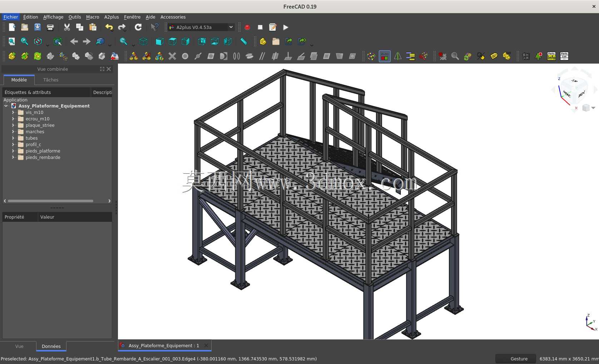Viewport: 599px width, 364px height.
Task: Open the Affichage menu
Action: coord(53,17)
